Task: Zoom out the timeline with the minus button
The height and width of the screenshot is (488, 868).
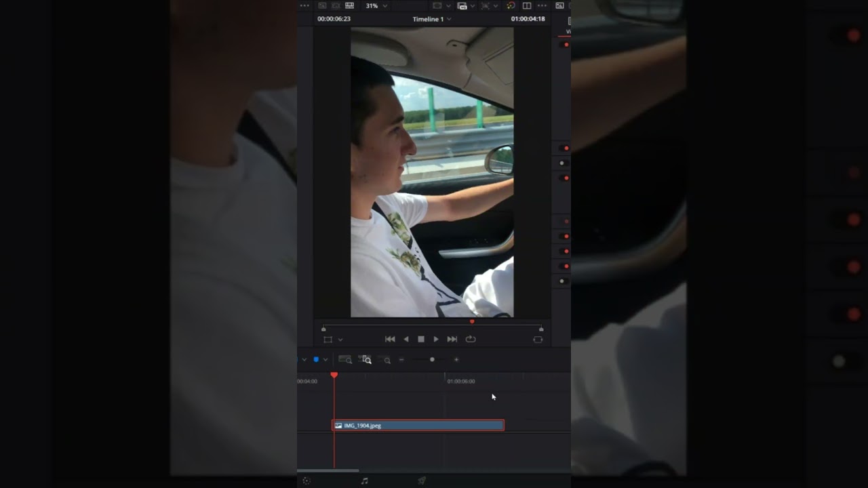Action: 401,360
